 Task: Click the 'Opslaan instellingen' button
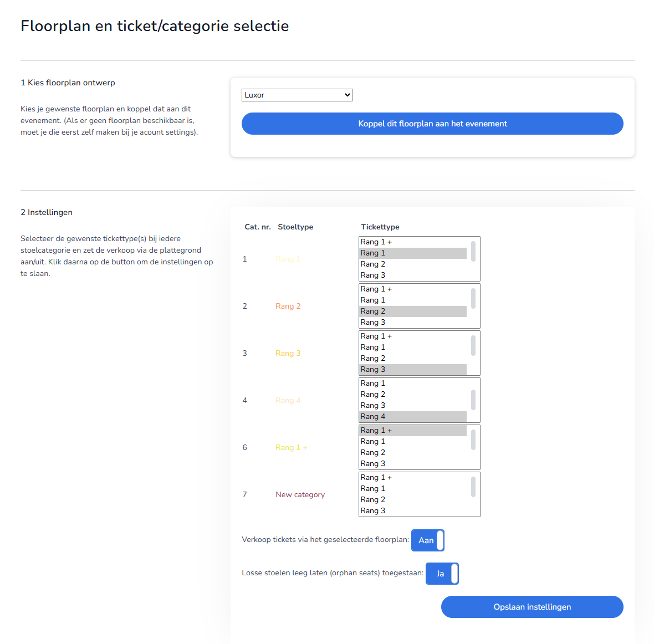(532, 607)
